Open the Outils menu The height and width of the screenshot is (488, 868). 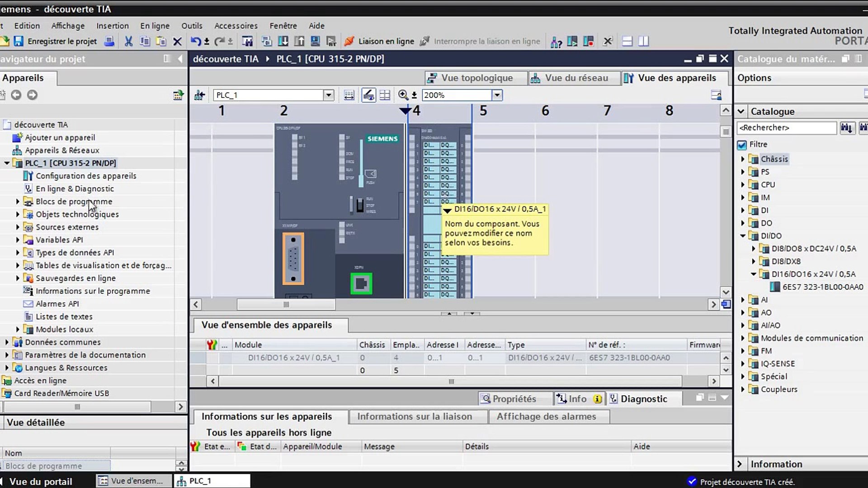click(192, 26)
